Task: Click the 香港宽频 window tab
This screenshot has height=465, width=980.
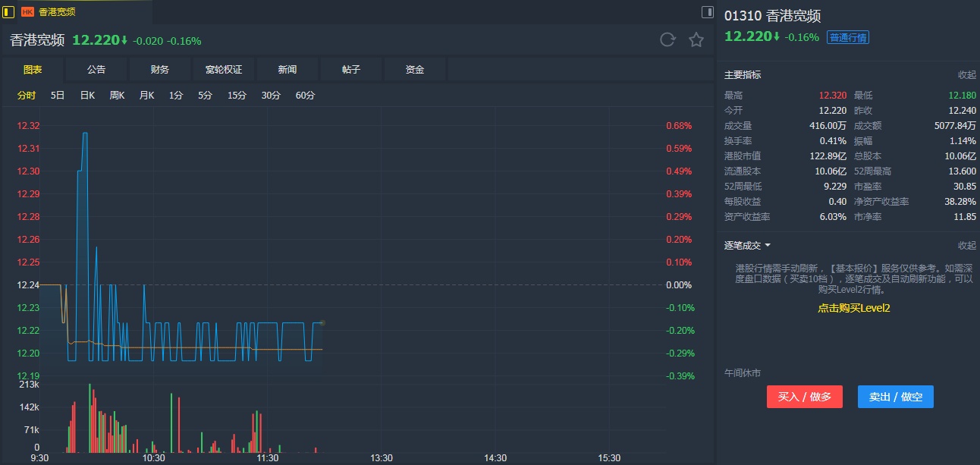Action: tap(57, 12)
